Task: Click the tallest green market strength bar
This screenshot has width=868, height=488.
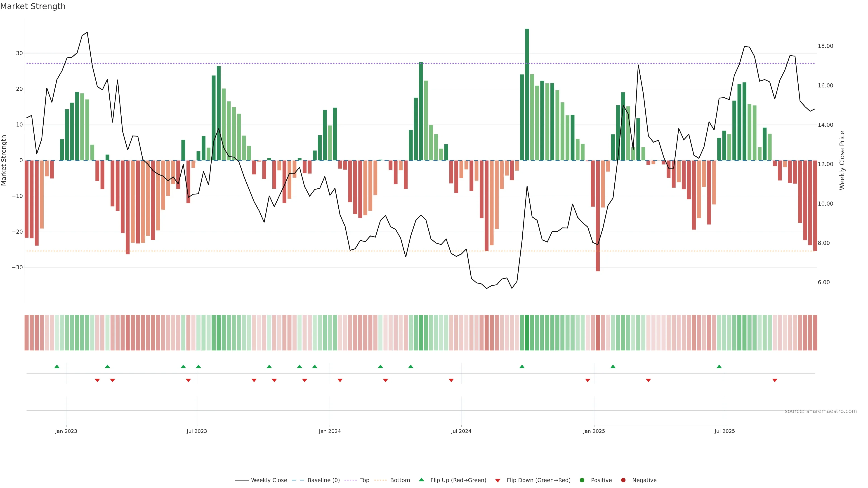Action: point(527,94)
